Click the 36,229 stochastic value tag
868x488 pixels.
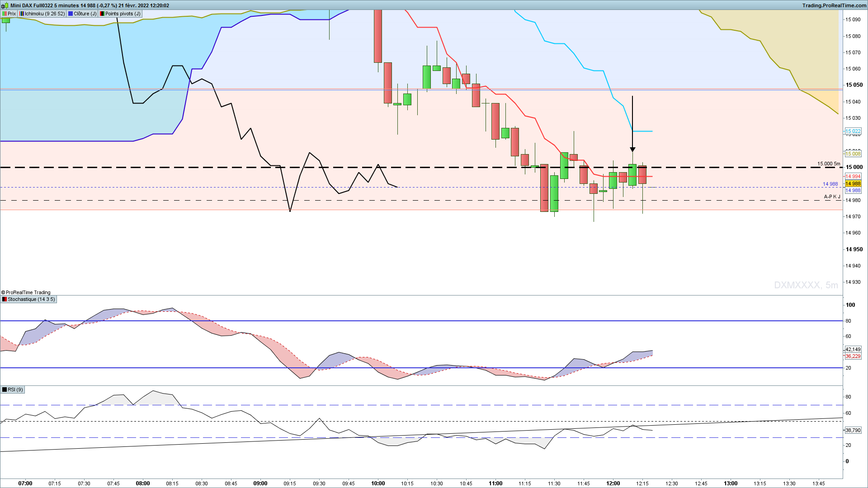tap(853, 356)
